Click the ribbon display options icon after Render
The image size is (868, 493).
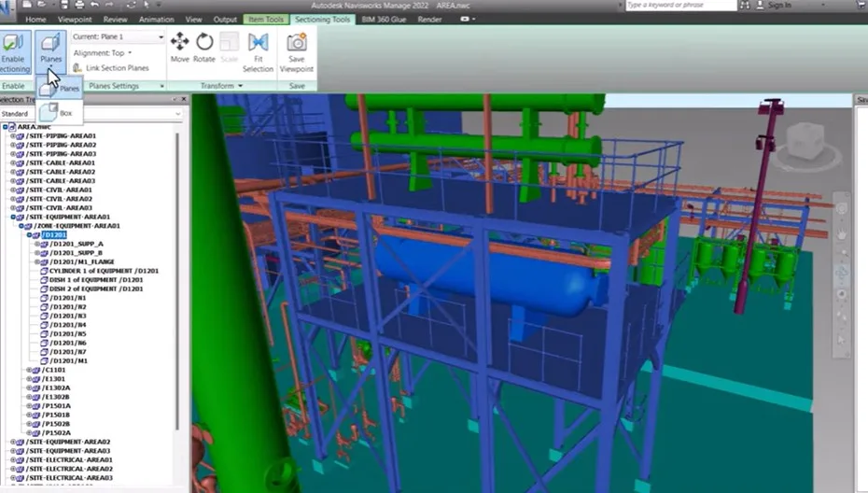click(x=467, y=20)
